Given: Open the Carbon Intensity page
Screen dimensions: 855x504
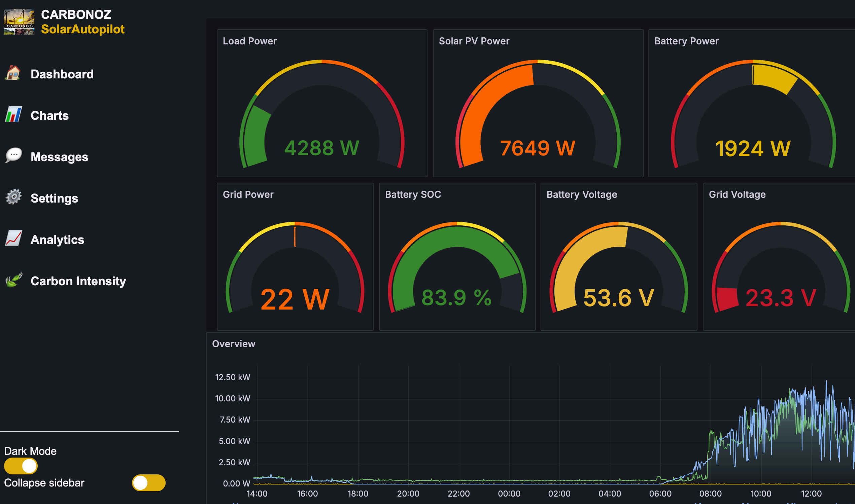Looking at the screenshot, I should [x=78, y=280].
